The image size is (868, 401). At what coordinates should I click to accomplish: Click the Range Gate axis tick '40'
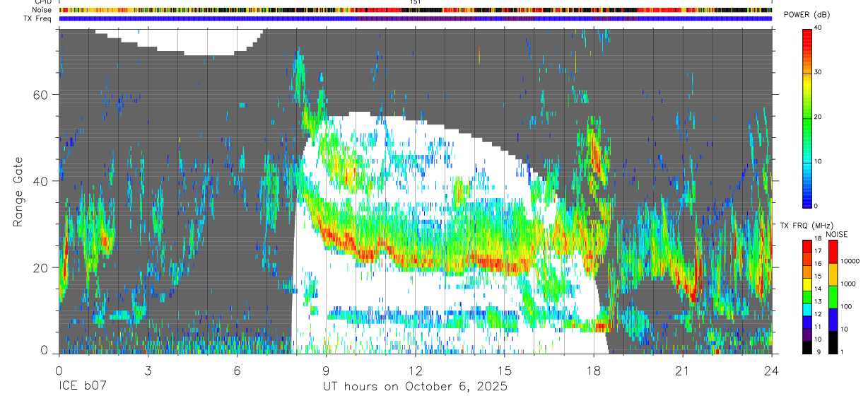pyautogui.click(x=41, y=181)
